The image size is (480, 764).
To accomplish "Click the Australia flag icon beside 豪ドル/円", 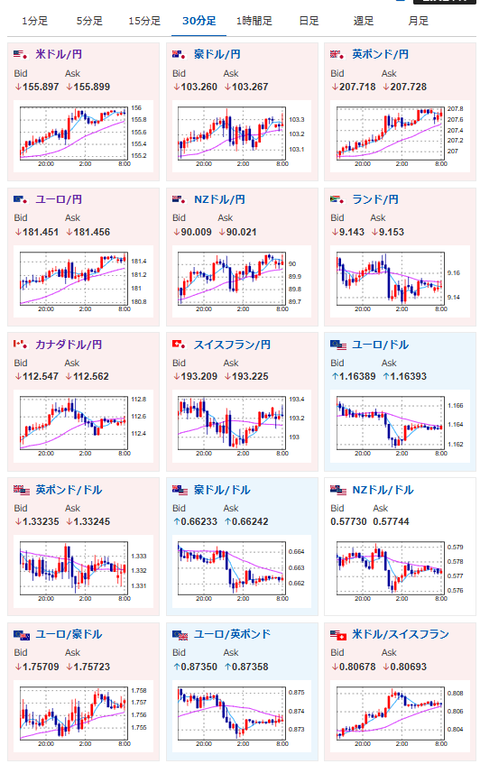I will (x=179, y=54).
